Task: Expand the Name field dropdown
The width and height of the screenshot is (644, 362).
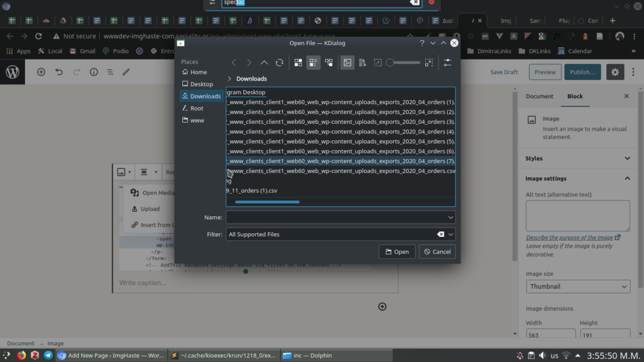Action: coord(450,217)
